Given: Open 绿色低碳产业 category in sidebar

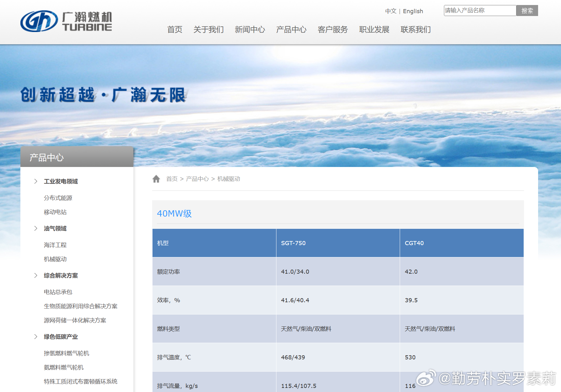Looking at the screenshot, I should coord(61,337).
